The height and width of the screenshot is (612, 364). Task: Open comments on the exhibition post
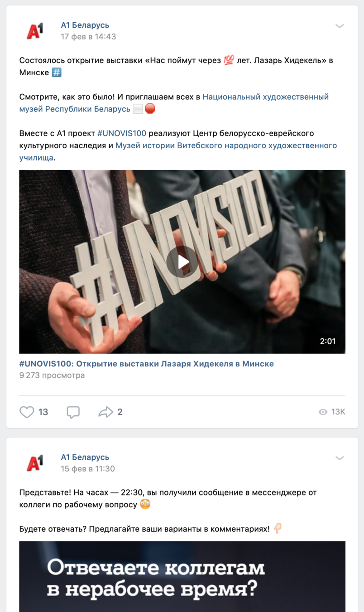pyautogui.click(x=73, y=412)
